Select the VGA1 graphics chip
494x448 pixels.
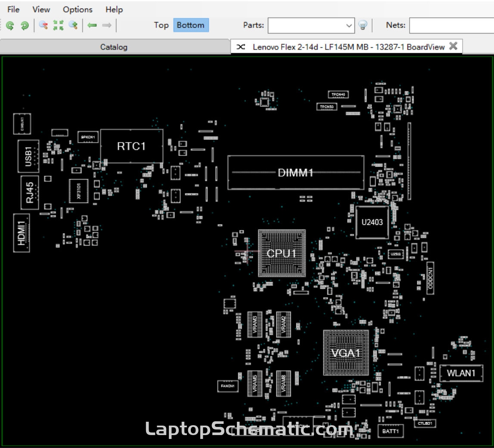click(345, 353)
